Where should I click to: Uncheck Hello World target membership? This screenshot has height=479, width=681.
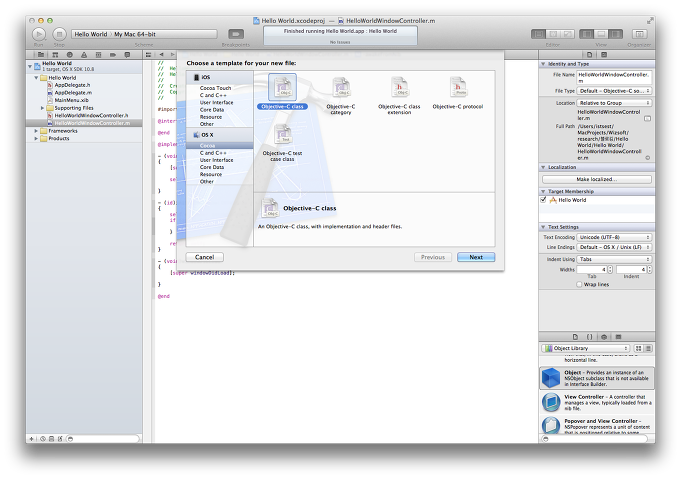click(x=543, y=200)
